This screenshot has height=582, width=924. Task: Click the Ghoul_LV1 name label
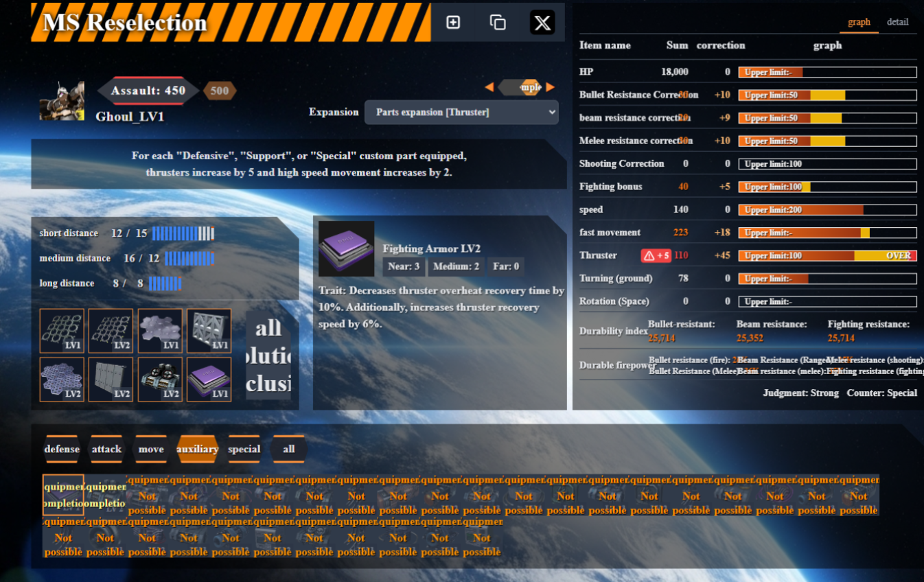point(130,117)
